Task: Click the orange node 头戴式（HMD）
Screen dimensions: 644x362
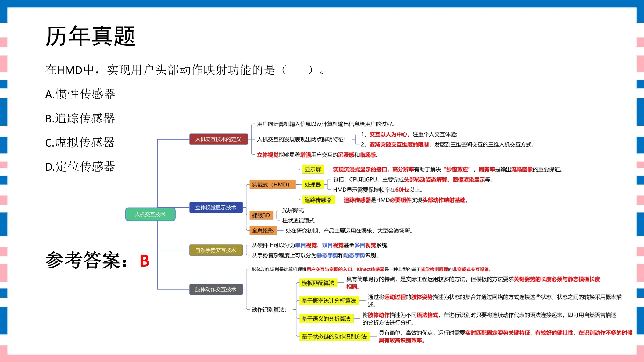Action: click(272, 185)
